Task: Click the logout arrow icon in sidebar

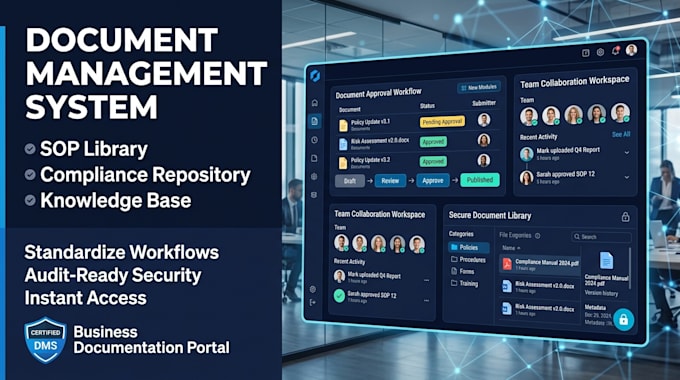Action: [x=313, y=302]
